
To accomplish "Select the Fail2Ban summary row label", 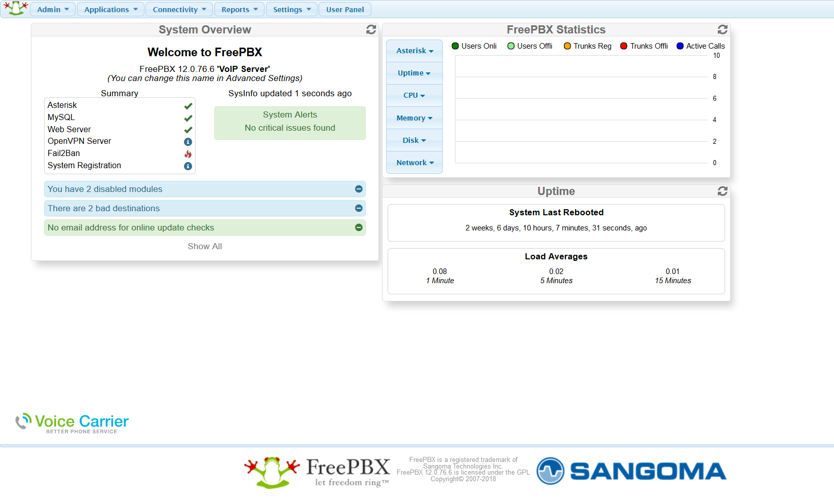I will pos(64,153).
